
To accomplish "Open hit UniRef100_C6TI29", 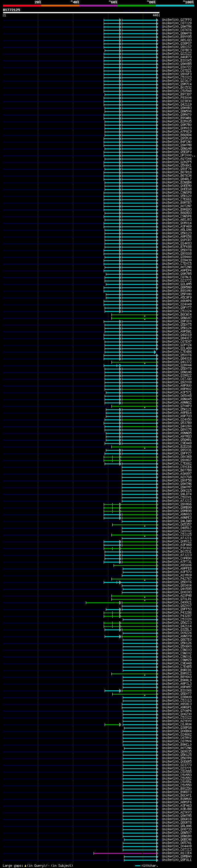I will (x=177, y=23).
